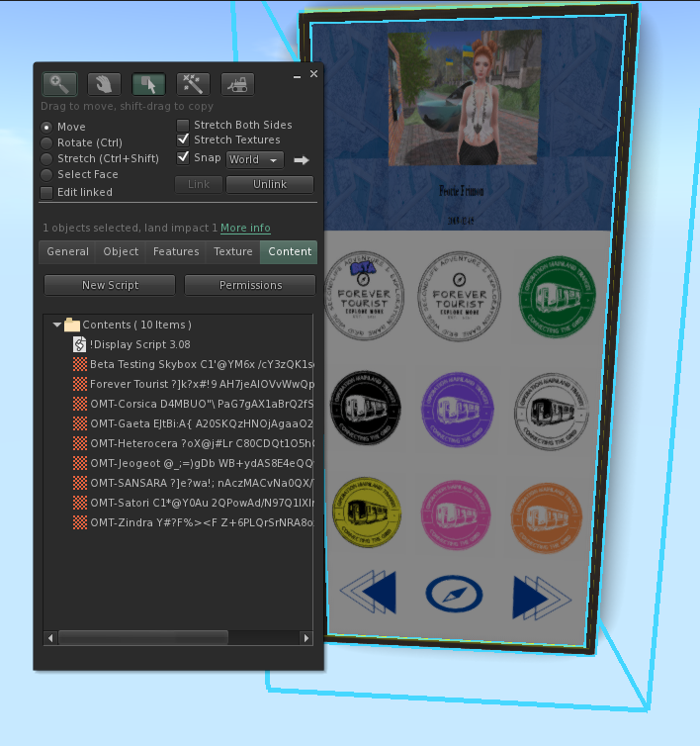Switch to the Texture tab

pos(233,251)
